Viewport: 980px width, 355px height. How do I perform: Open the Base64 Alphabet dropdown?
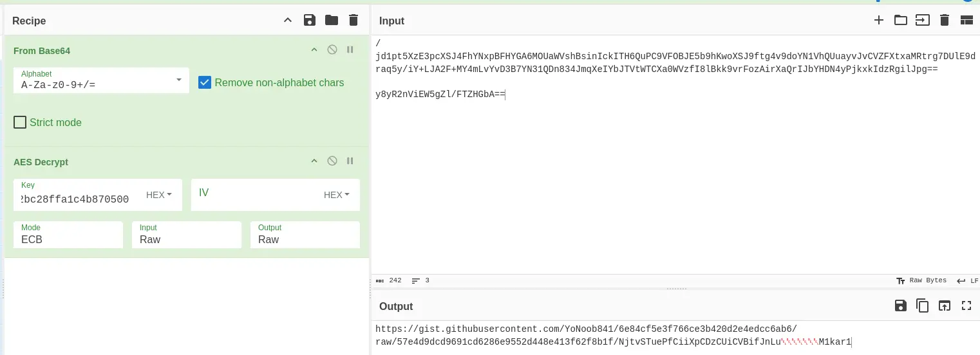pyautogui.click(x=178, y=80)
